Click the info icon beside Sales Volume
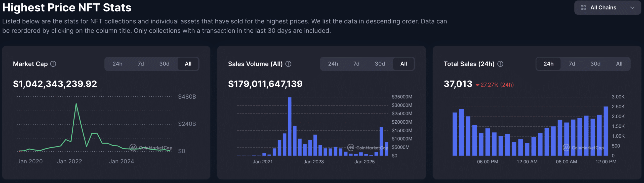This screenshot has height=183, width=644. tap(288, 64)
